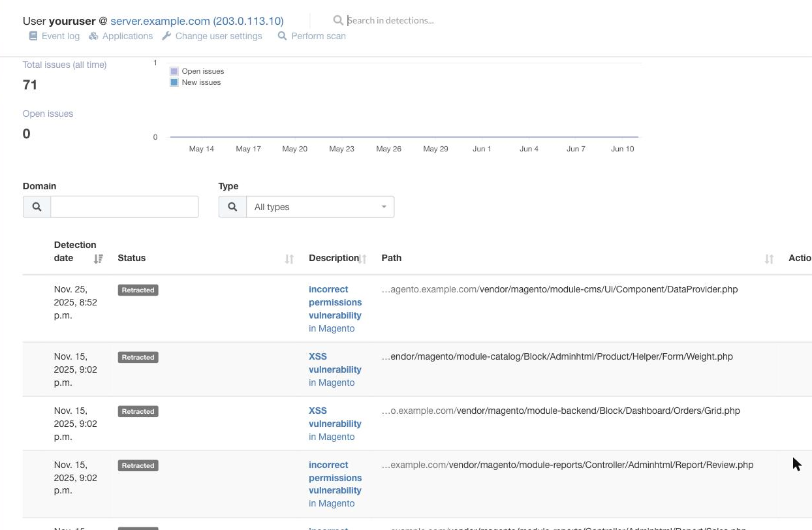Click the Path column header

coord(392,258)
